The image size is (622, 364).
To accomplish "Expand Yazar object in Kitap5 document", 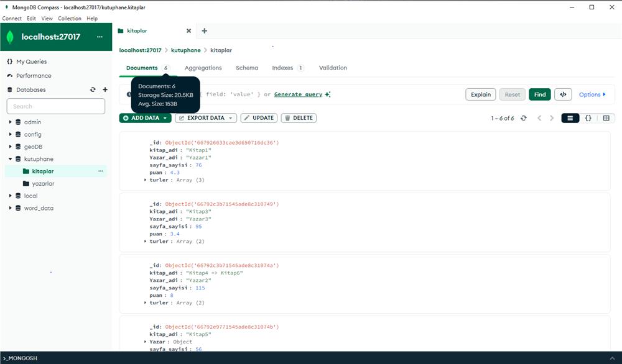I will point(145,342).
